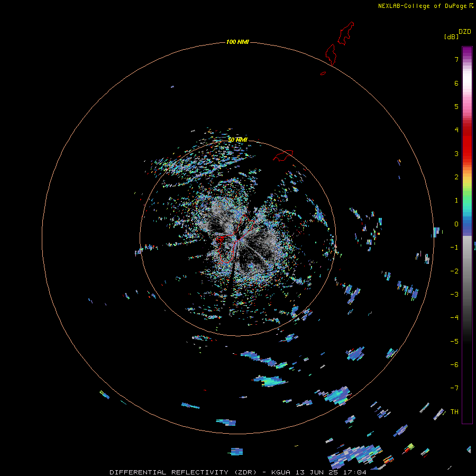Select the -5 value on the scale

pyautogui.click(x=454, y=342)
